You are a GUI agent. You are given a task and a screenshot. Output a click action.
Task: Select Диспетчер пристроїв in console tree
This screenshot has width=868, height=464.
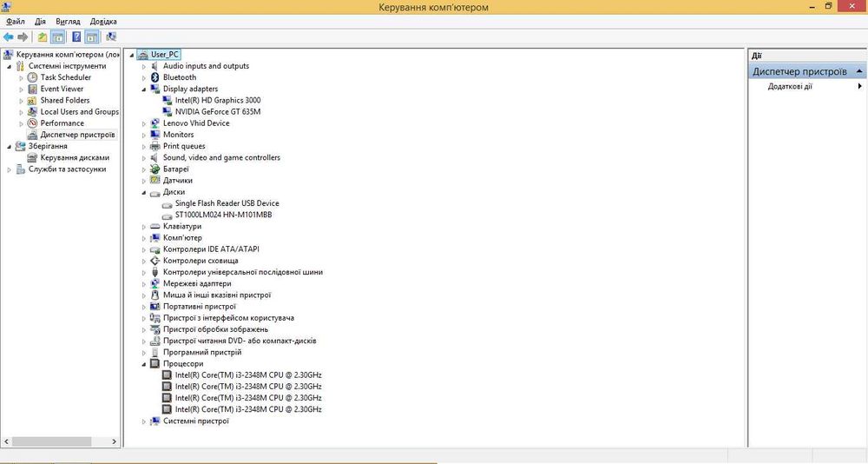[77, 135]
